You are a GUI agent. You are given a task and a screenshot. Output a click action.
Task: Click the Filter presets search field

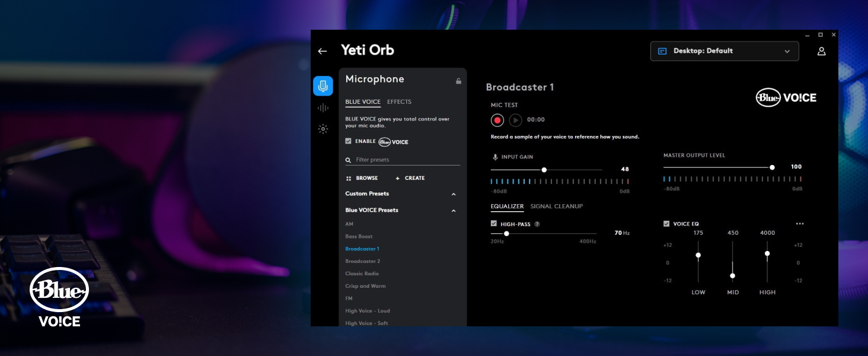[403, 160]
